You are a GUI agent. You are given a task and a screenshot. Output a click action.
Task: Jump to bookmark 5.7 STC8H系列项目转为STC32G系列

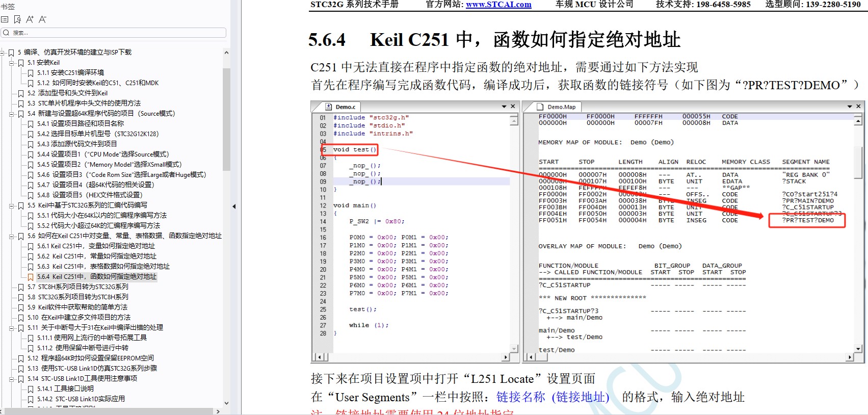pos(78,287)
